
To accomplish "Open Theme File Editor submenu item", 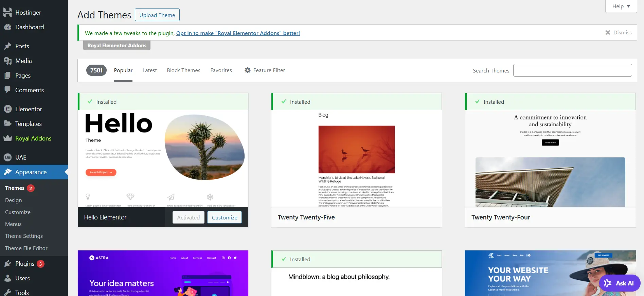I will (x=26, y=248).
